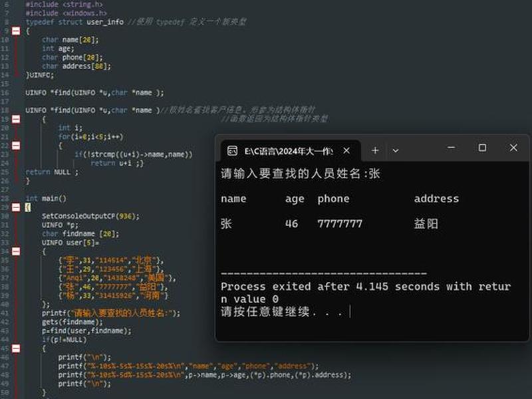
Task: Collapse the find function body fold on line 19
Action: click(16, 119)
